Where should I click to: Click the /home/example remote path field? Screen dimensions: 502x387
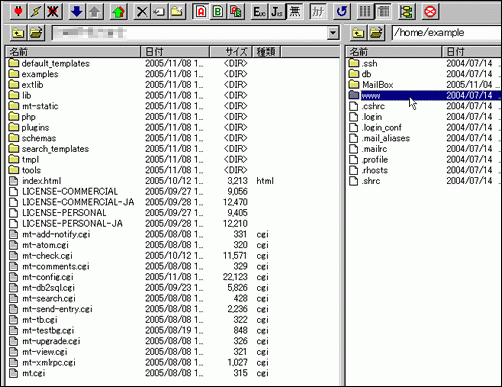pyautogui.click(x=446, y=33)
